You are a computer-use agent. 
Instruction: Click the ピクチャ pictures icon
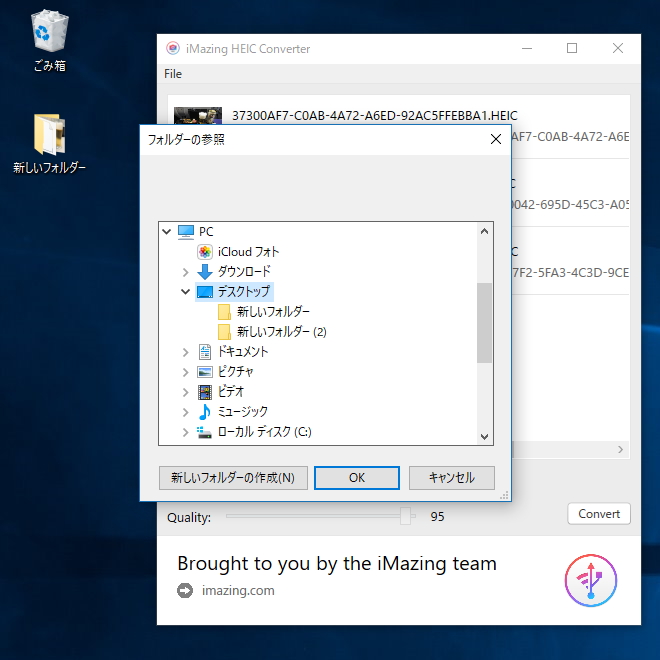pos(205,372)
